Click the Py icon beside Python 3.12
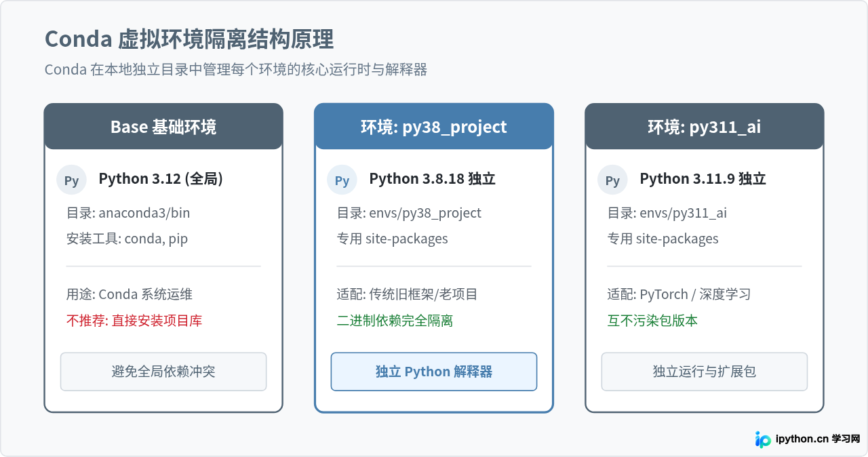The image size is (868, 457). (x=71, y=180)
